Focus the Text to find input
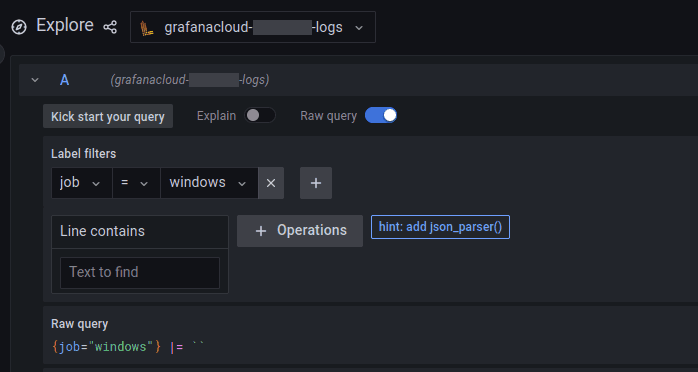The image size is (698, 372). pos(140,272)
